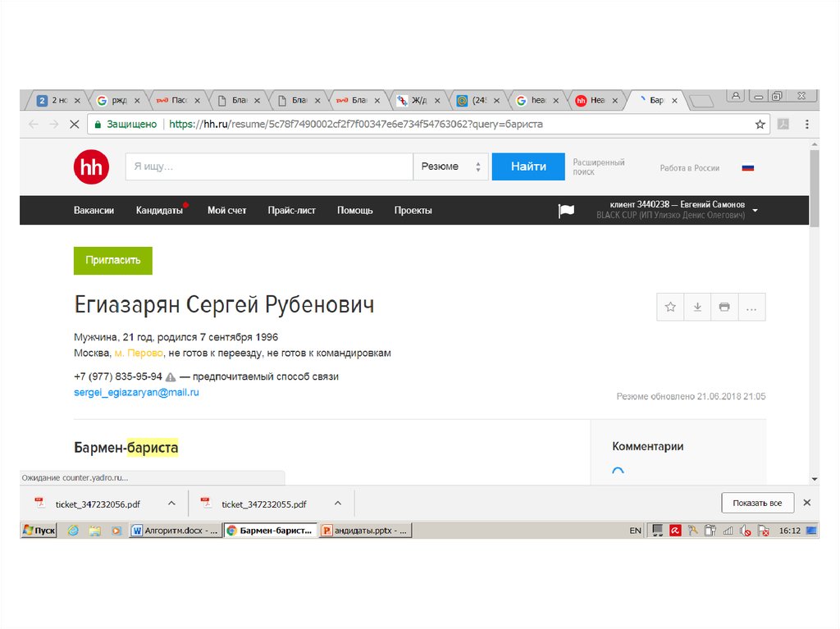The height and width of the screenshot is (629, 840).
Task: Print resume using the printer icon
Action: [724, 307]
